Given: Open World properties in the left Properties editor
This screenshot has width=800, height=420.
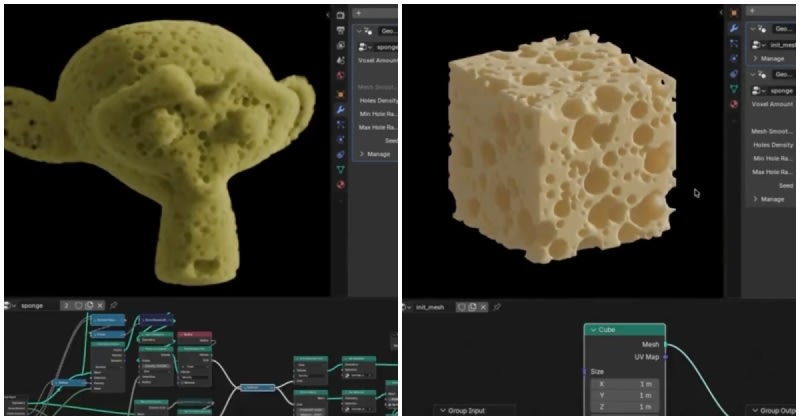Looking at the screenshot, I should tap(340, 76).
